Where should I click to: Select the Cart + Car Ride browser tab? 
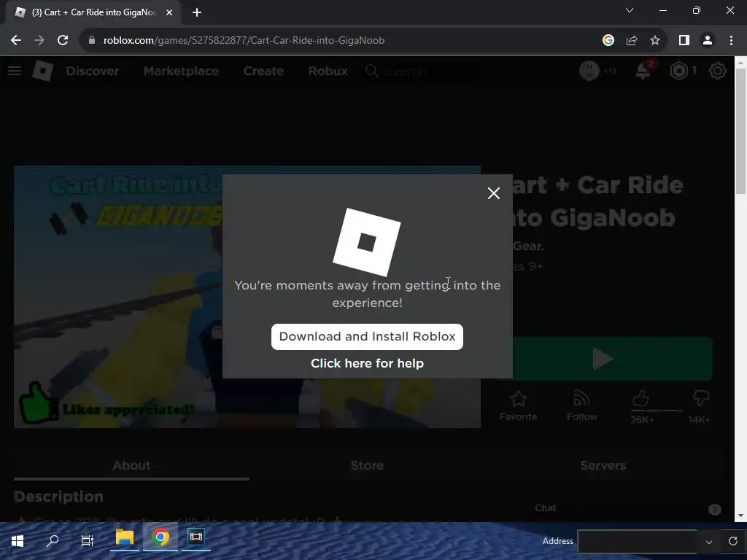click(93, 12)
